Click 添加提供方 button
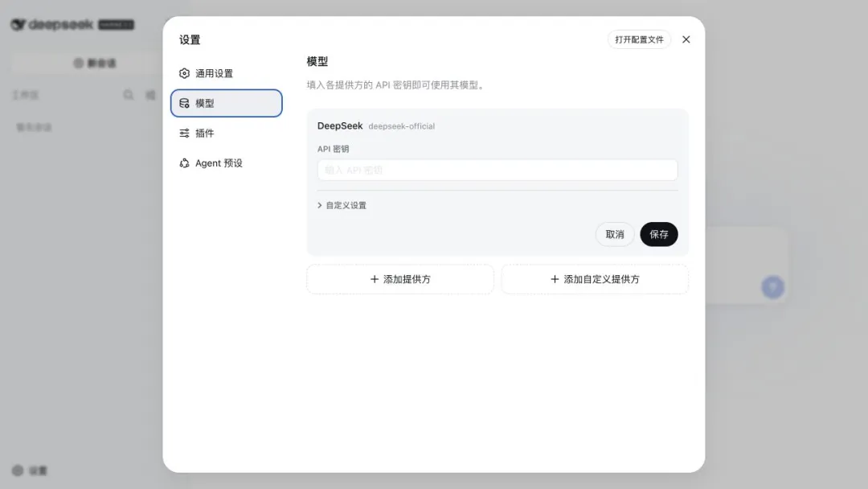 click(400, 279)
